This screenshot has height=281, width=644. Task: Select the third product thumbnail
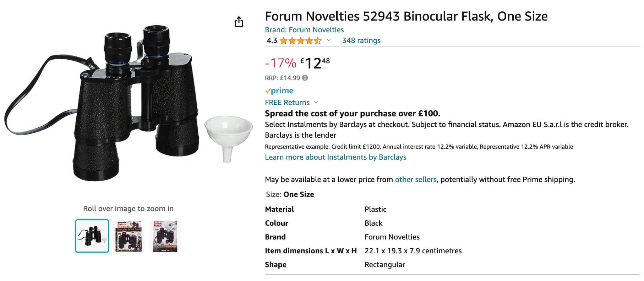tap(165, 236)
